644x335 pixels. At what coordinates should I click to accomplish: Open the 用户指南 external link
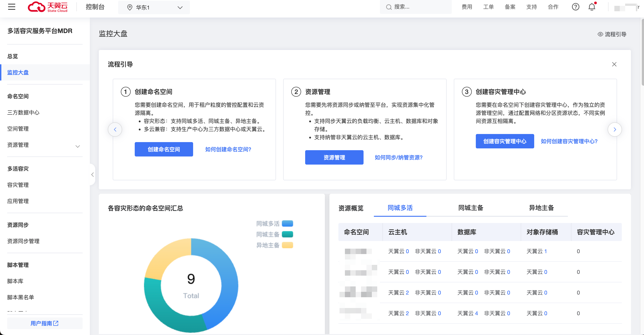(x=45, y=323)
